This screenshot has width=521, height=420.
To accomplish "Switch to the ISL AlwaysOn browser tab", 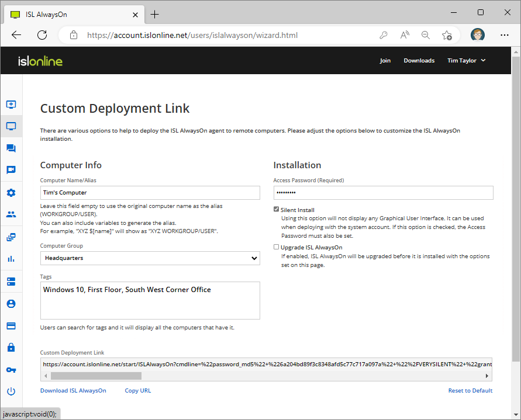I will click(x=70, y=14).
